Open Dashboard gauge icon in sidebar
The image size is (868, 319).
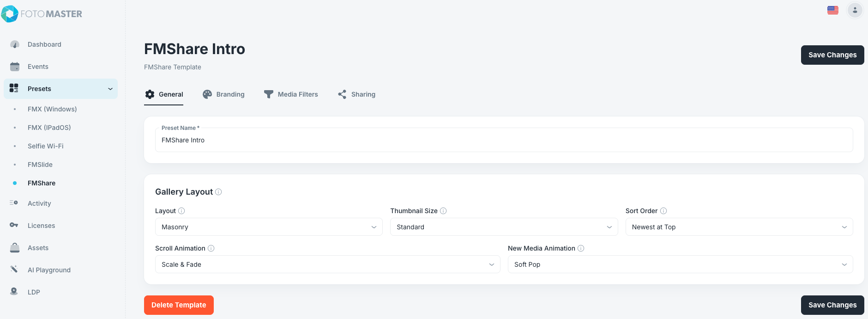click(x=15, y=44)
